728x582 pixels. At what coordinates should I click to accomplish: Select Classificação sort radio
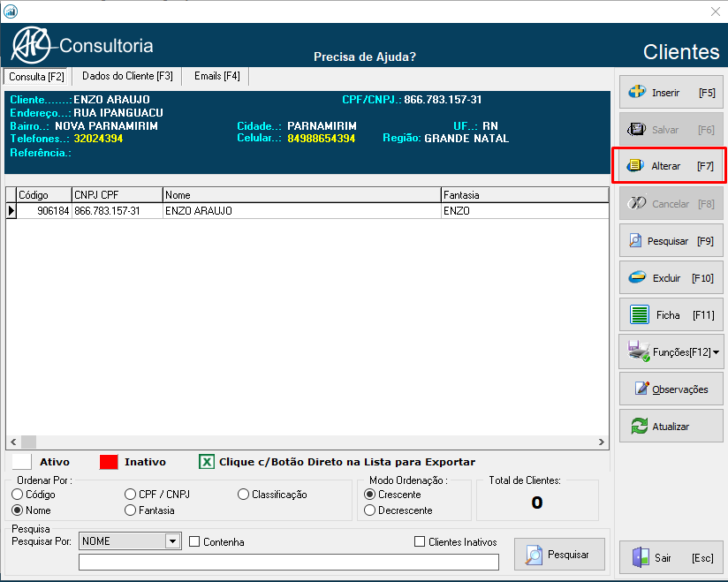[243, 495]
